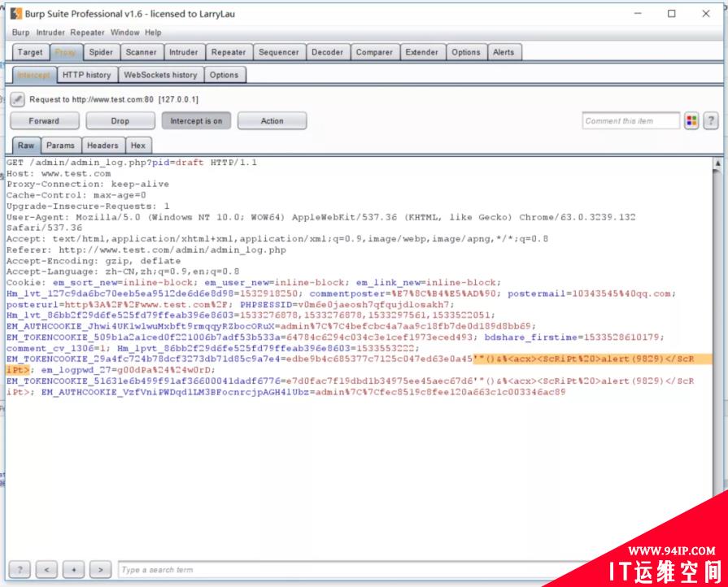The height and width of the screenshot is (587, 728).
Task: Switch to the Repeater tool tab
Action: pyautogui.click(x=229, y=52)
